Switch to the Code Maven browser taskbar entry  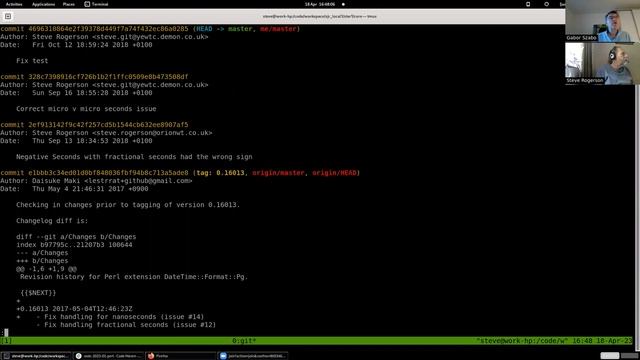pyautogui.click(x=109, y=356)
